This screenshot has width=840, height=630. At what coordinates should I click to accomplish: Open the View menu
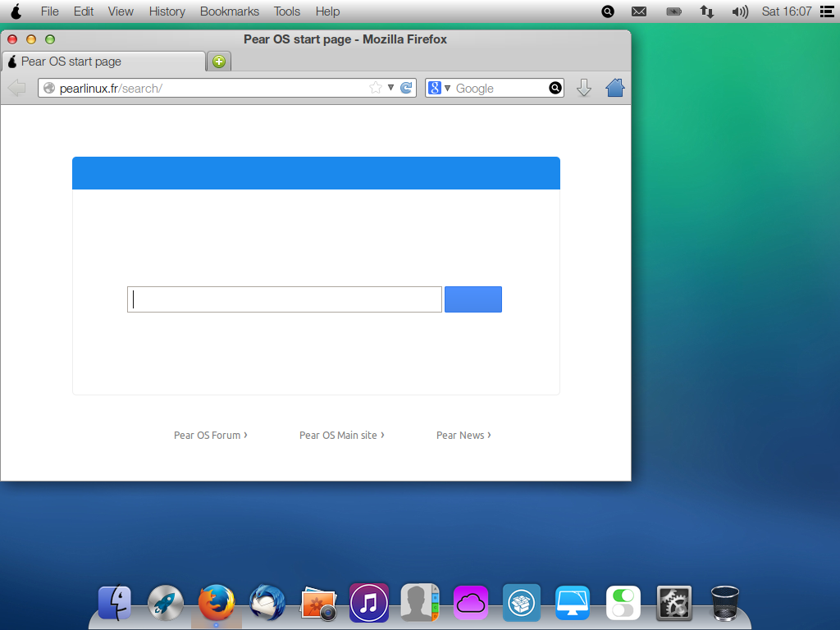pos(121,11)
